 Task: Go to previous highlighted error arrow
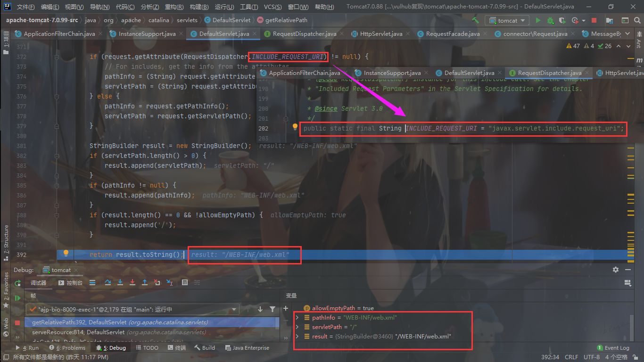tap(619, 46)
